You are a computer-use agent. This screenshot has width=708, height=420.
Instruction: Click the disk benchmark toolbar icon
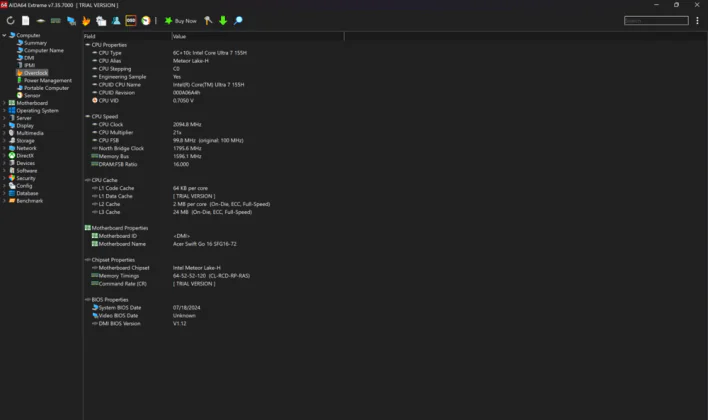pyautogui.click(x=41, y=21)
